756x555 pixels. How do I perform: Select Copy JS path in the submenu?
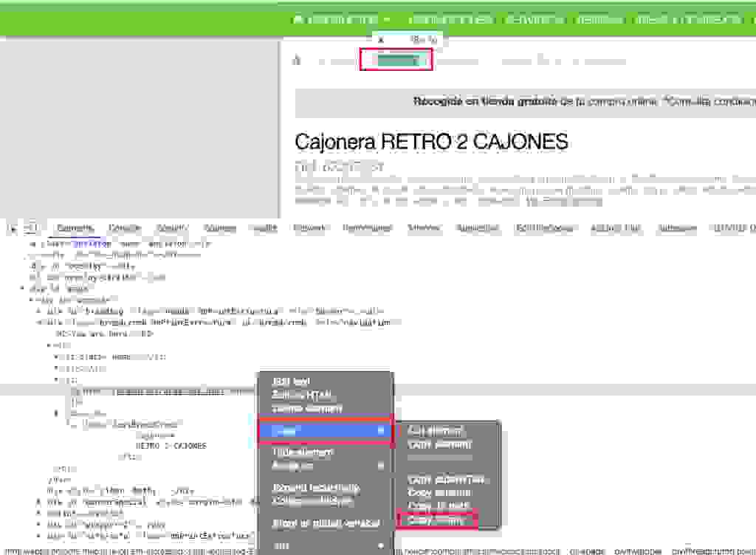click(x=439, y=506)
